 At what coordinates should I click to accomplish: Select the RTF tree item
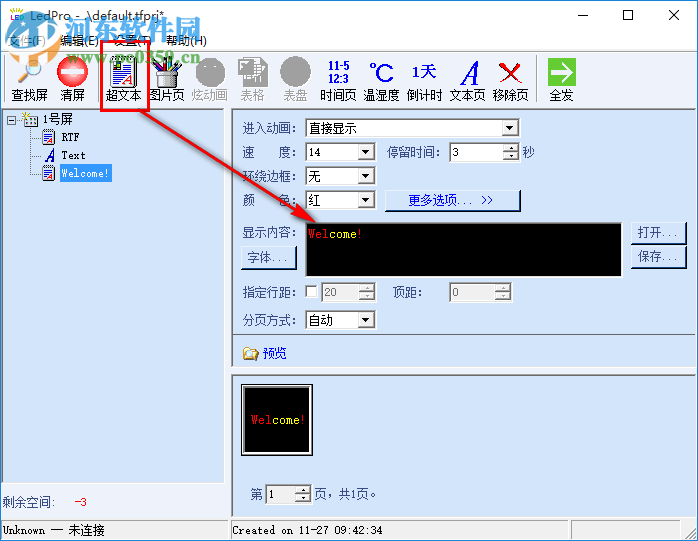click(x=70, y=137)
